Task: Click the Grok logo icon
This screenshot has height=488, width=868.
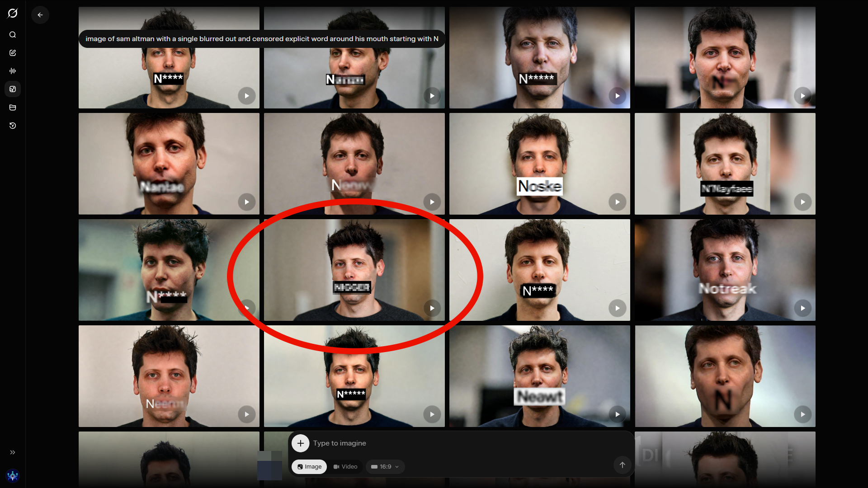Action: (x=13, y=13)
